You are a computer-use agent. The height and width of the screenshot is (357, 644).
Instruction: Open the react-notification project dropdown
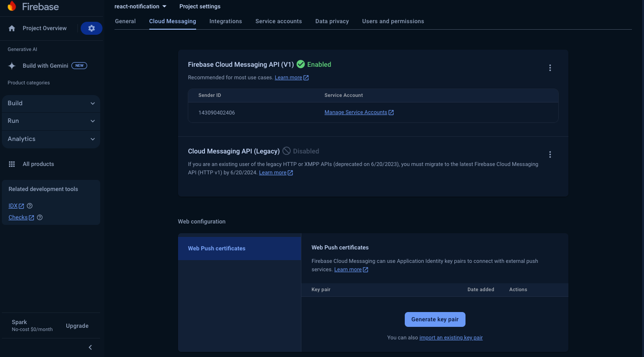coord(140,6)
